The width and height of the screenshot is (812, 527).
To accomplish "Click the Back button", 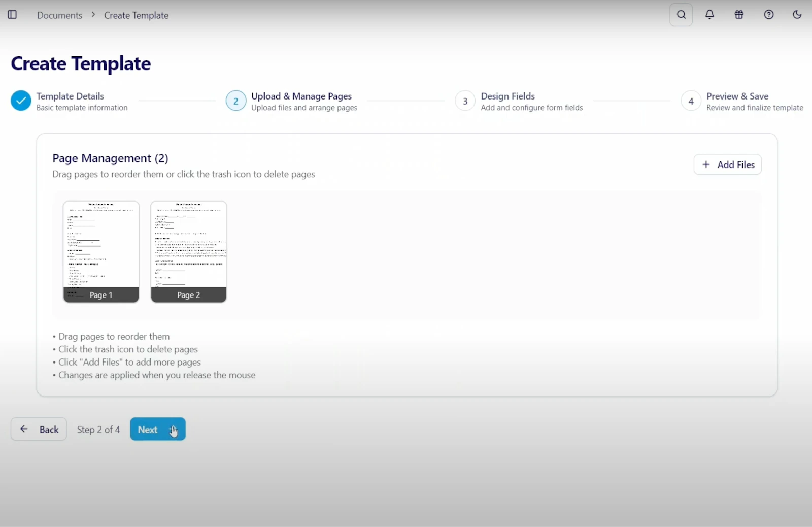I will tap(39, 430).
